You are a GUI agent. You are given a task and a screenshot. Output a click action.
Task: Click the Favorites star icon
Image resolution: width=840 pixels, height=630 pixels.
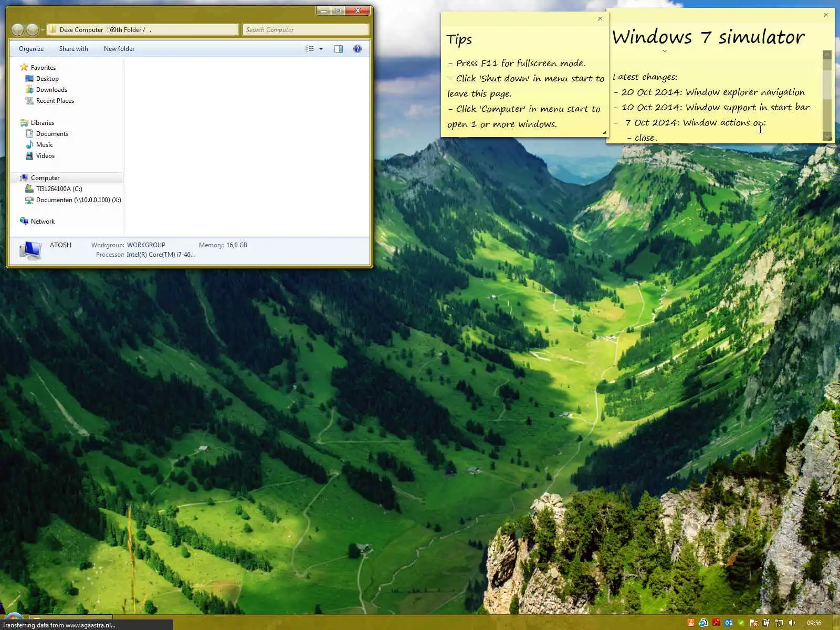(24, 67)
